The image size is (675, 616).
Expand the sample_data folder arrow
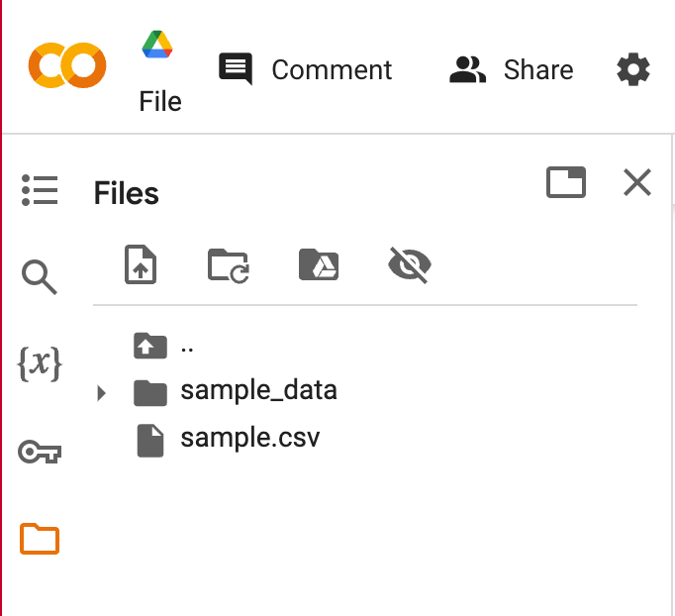101,393
